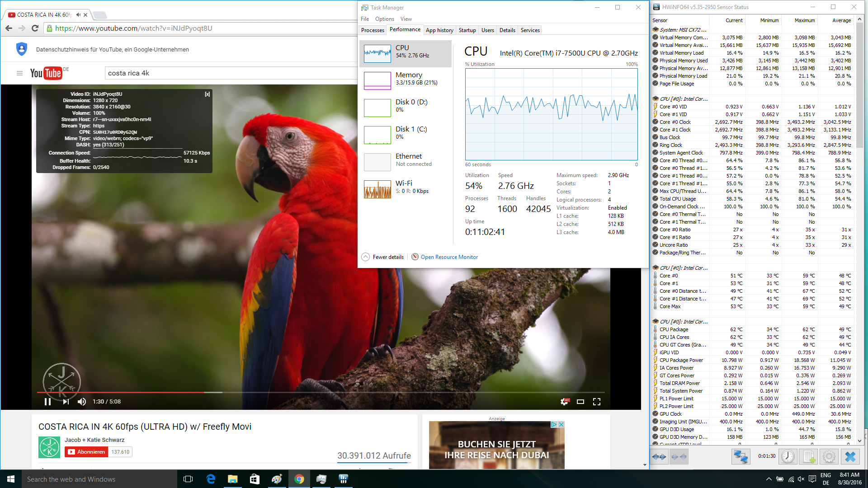Click the HWiNFO reset clock icon
Screen dimensions: 868x488
point(788,457)
